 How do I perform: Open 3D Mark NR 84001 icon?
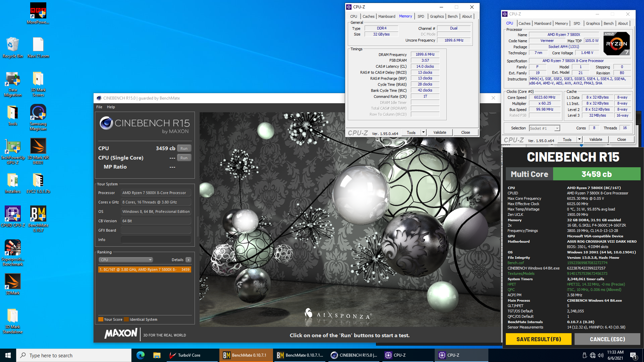click(38, 151)
